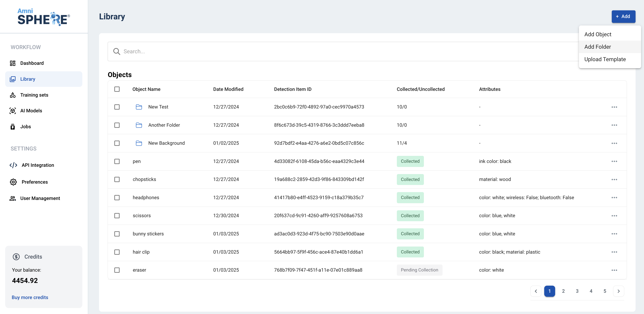
Task: Open the AI Models cube icon
Action: (12, 111)
